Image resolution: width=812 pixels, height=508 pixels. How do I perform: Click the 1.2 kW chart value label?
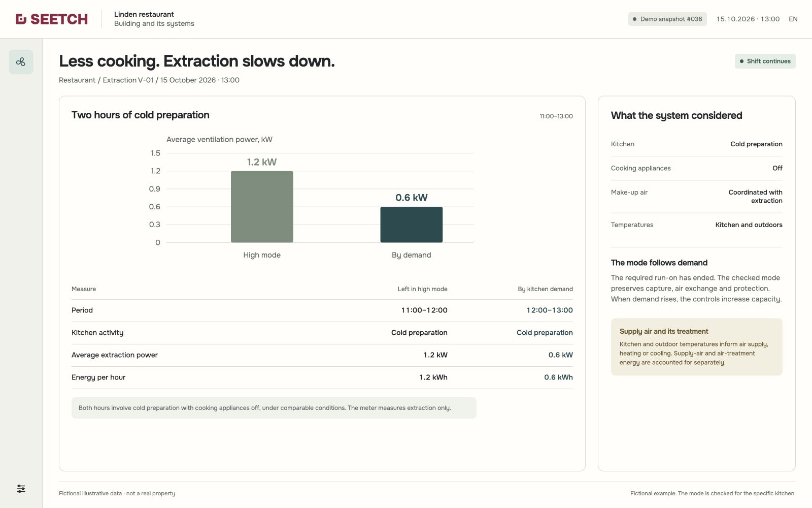point(262,162)
